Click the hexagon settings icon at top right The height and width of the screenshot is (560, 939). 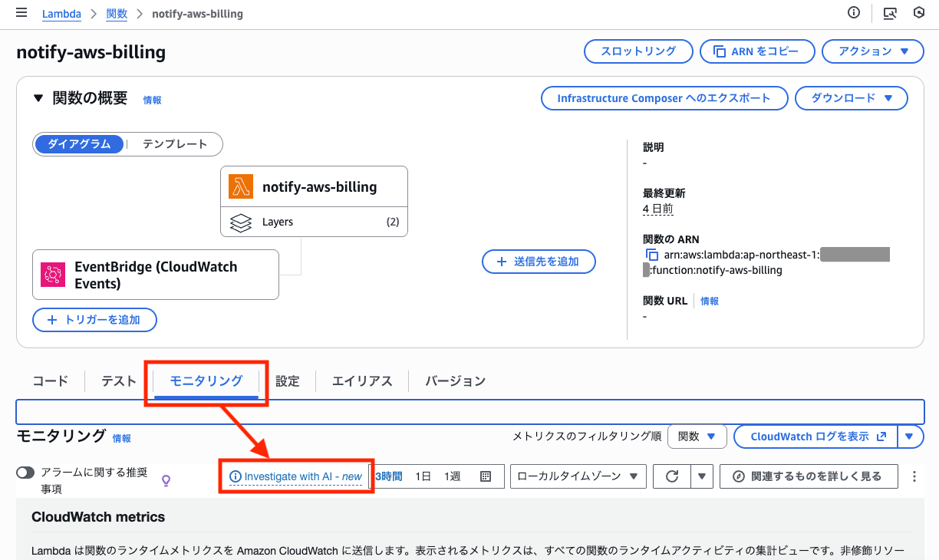pos(919,13)
